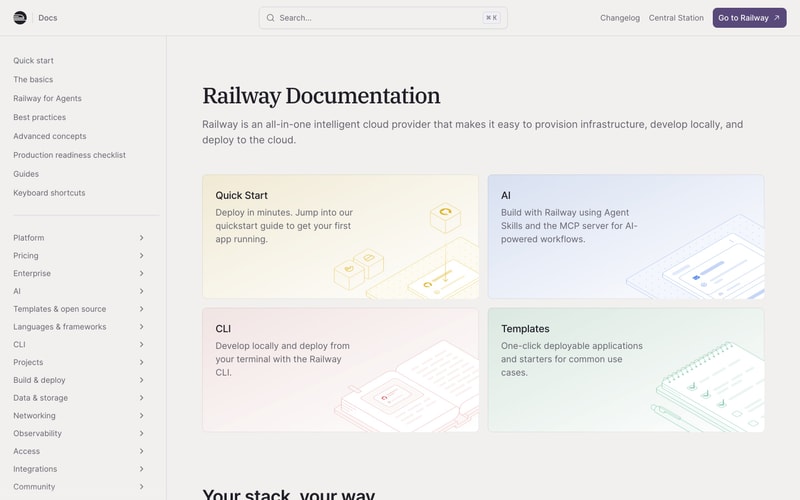Select Platform label in sidebar
This screenshot has height=500, width=800.
29,238
